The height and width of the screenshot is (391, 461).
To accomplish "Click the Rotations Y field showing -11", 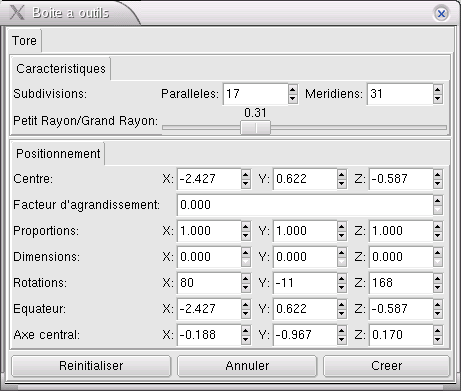I will point(305,283).
